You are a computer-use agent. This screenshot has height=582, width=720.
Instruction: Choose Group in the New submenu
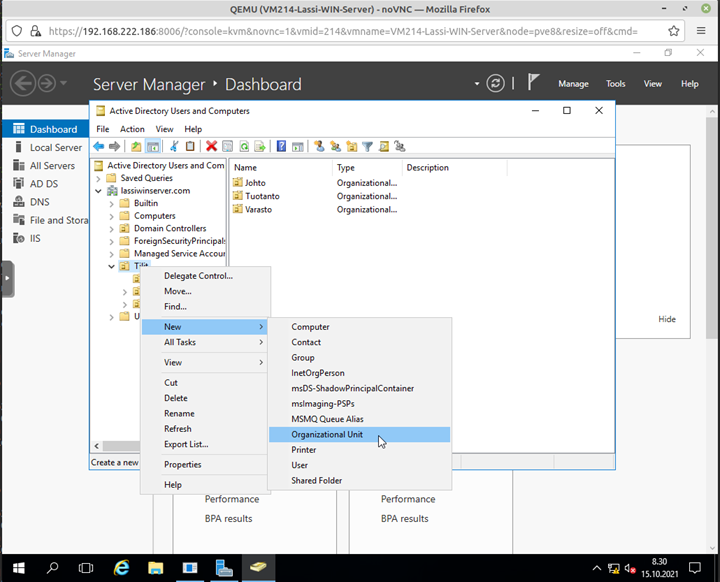click(x=360, y=357)
